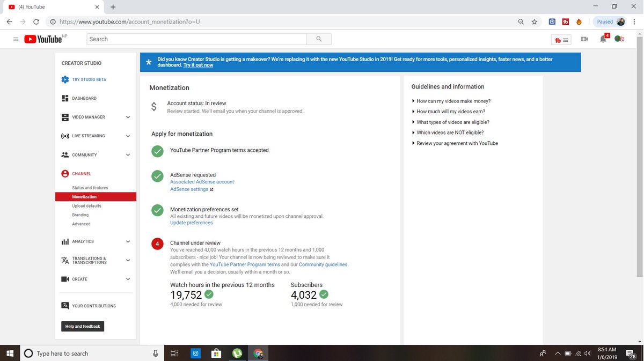The width and height of the screenshot is (644, 361).
Task: Open Upload defaults
Action: 87,206
